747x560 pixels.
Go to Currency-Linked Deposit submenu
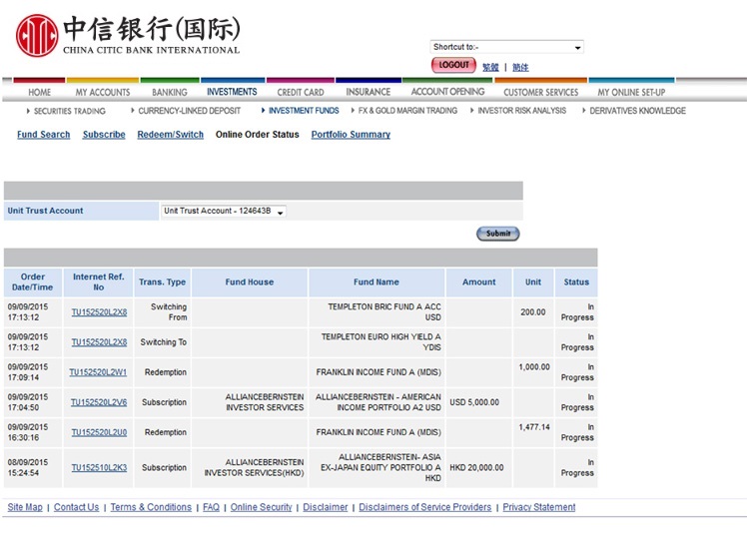[189, 111]
